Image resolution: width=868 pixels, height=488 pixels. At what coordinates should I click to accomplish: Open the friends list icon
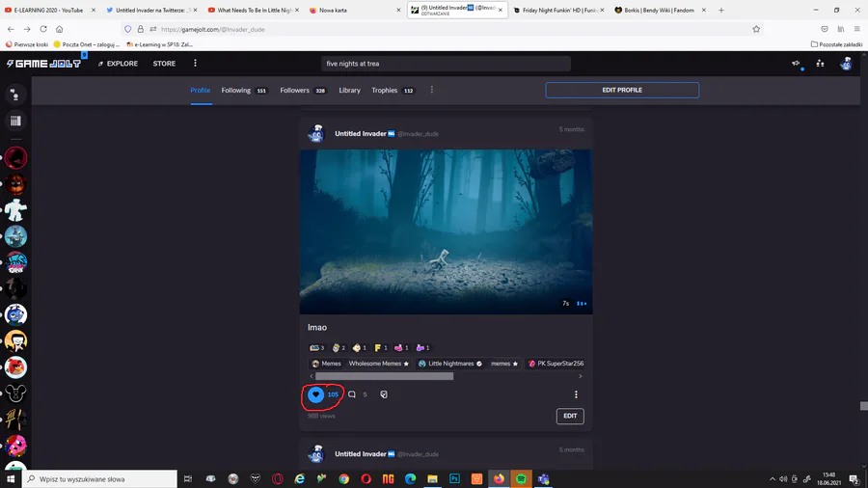click(x=820, y=64)
